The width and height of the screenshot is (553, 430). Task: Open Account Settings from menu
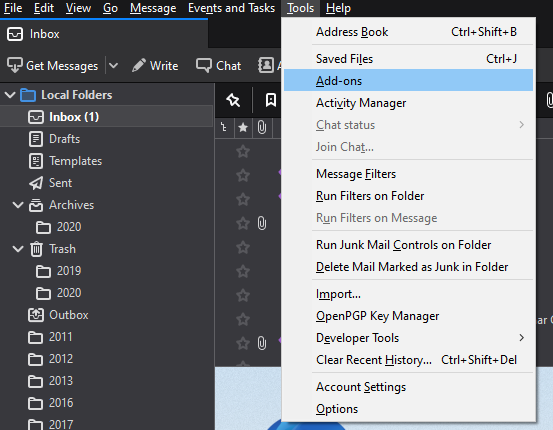[x=408, y=387]
